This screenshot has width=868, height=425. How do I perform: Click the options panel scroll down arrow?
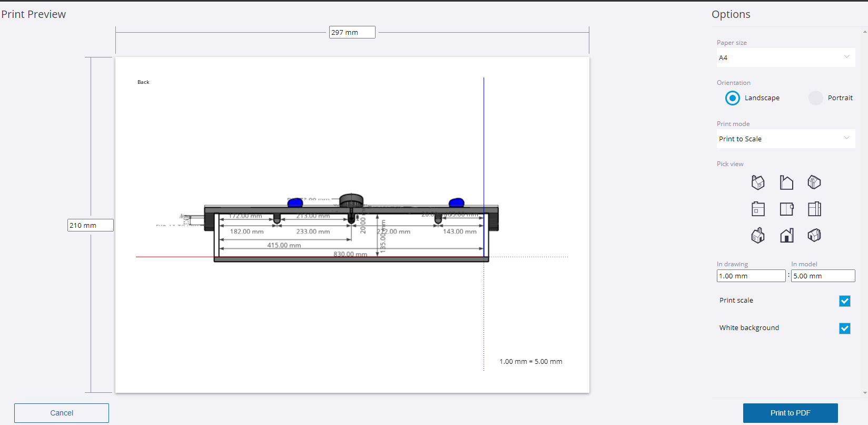865,393
